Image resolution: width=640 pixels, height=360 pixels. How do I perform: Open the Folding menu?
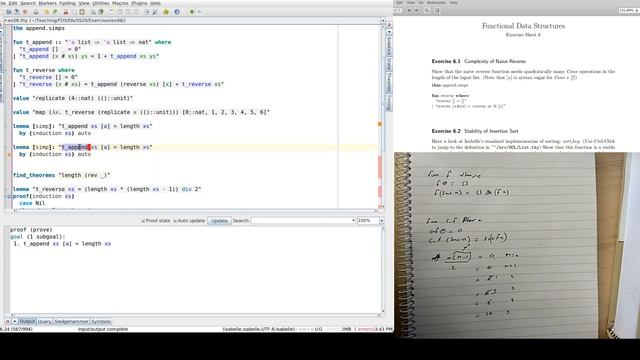(67, 3)
